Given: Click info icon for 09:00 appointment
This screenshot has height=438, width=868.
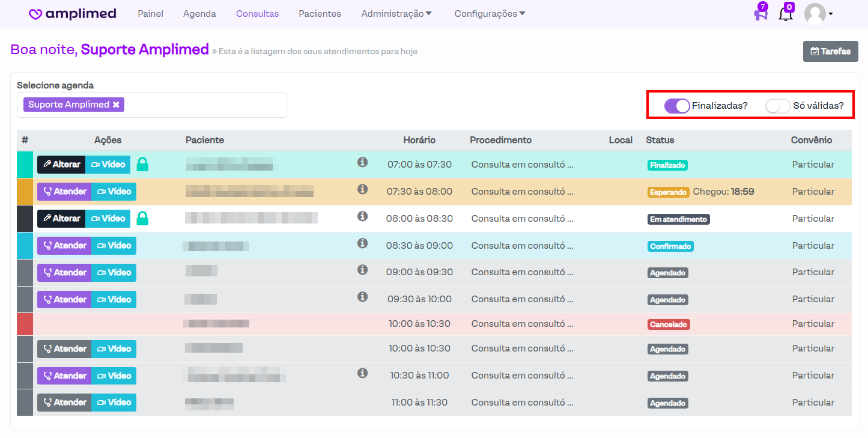Looking at the screenshot, I should point(362,270).
